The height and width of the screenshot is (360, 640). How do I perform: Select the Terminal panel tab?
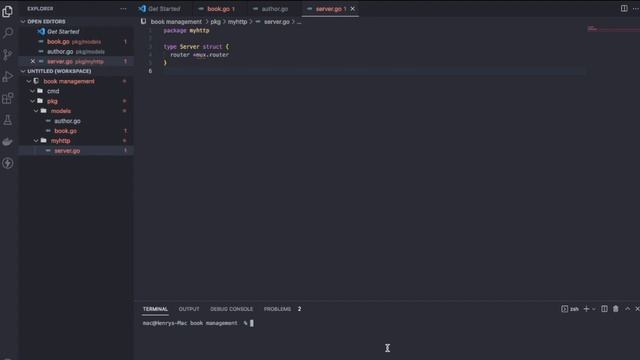click(x=155, y=309)
